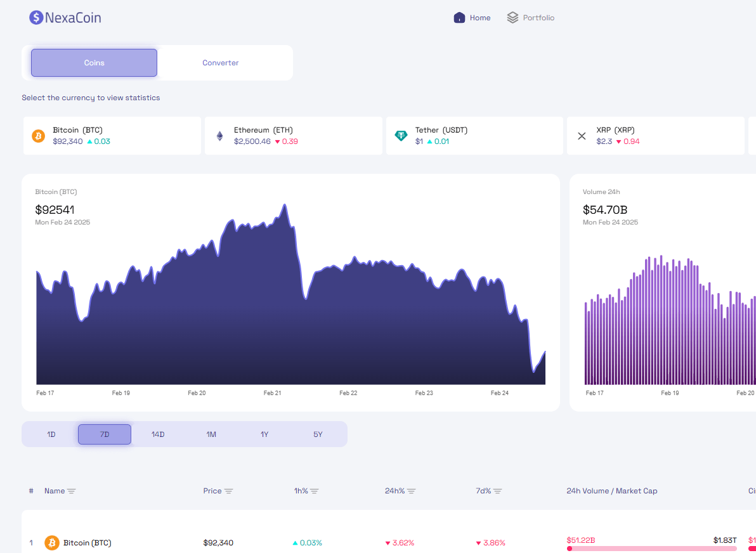Click the Tether green icon
This screenshot has width=756, height=553.
point(401,136)
